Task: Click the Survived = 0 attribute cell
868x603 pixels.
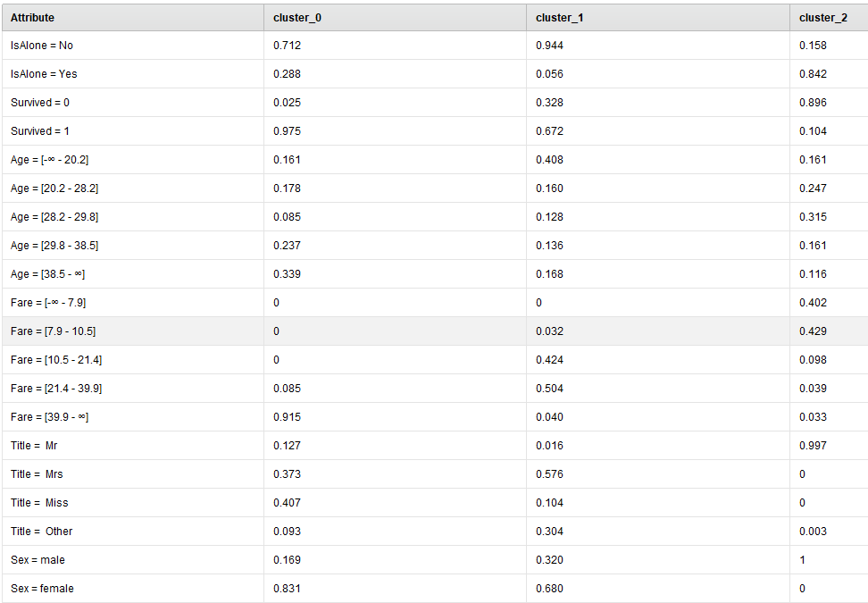Action: click(133, 103)
